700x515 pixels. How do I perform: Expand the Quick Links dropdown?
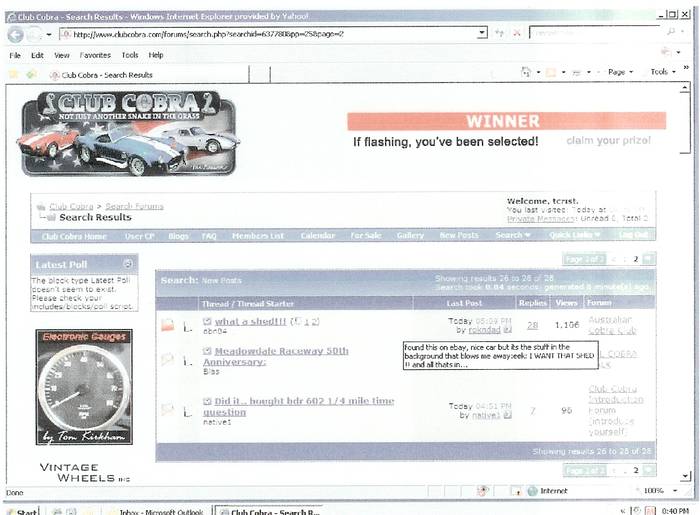pos(573,236)
